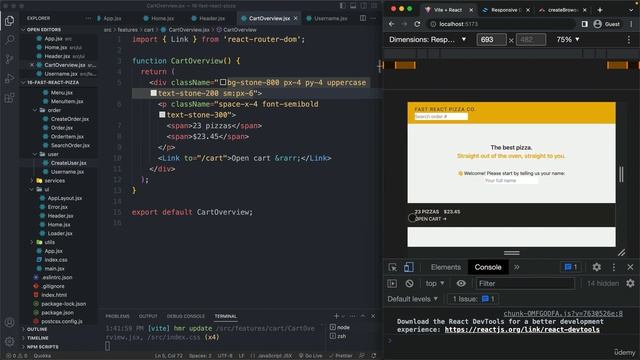The image size is (640, 360).
Task: Add a new terminal with the plus icon
Action: click(x=336, y=316)
